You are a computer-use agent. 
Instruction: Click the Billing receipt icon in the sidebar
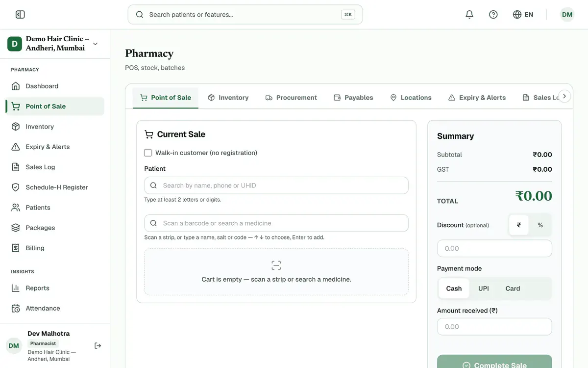(16, 248)
